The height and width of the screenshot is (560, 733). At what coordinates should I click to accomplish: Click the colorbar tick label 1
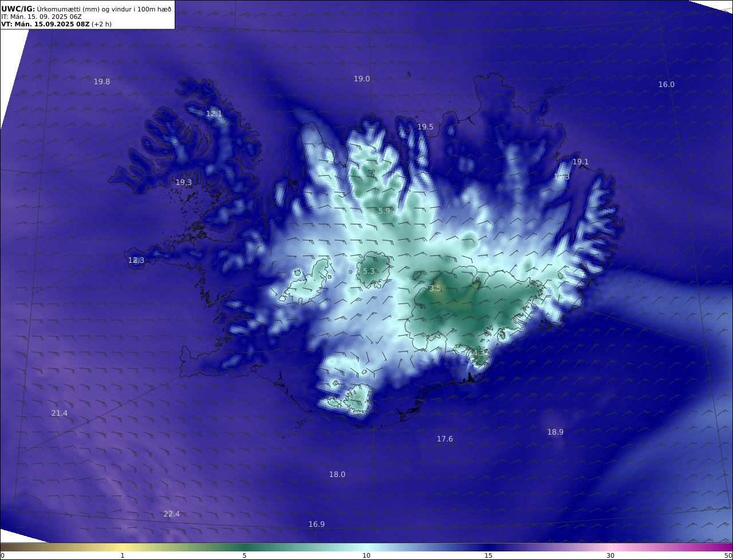pos(122,555)
